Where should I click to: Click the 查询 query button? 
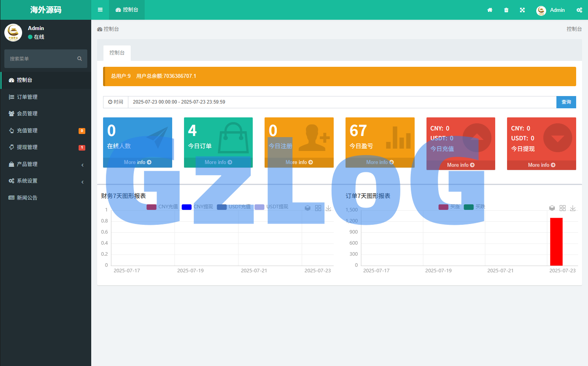566,102
